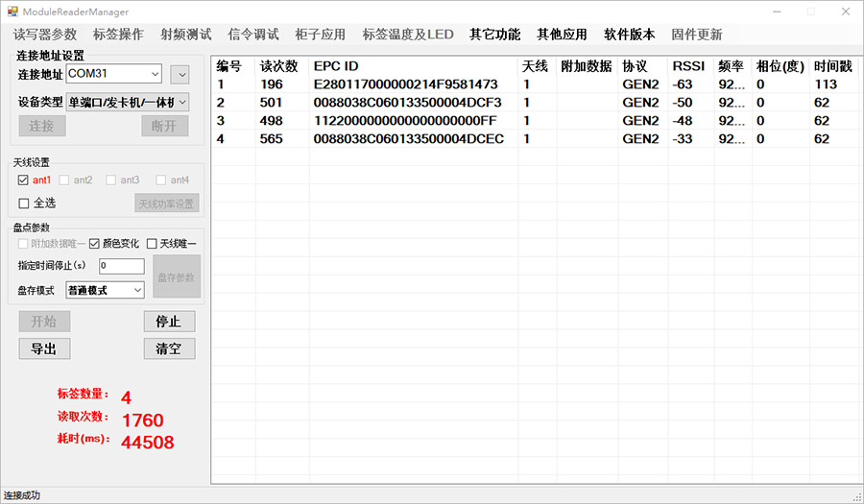
Task: Enable the 全选 select-all checkbox
Action: click(24, 203)
